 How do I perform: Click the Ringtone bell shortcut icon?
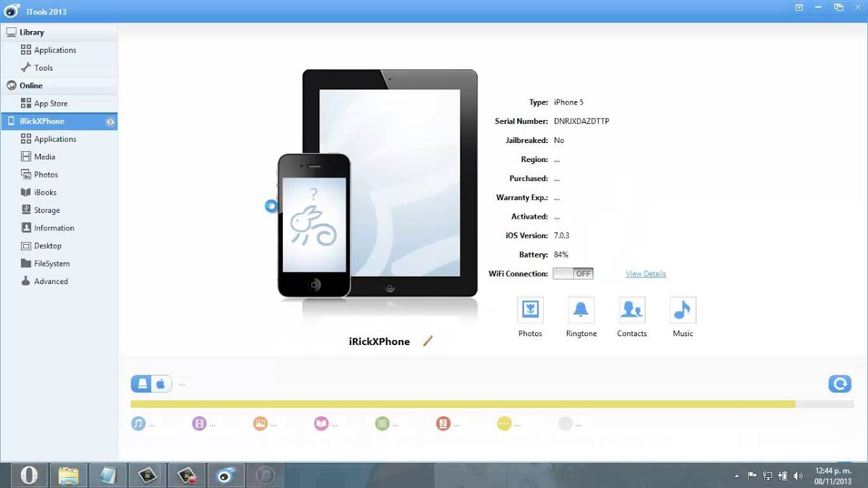tap(581, 310)
